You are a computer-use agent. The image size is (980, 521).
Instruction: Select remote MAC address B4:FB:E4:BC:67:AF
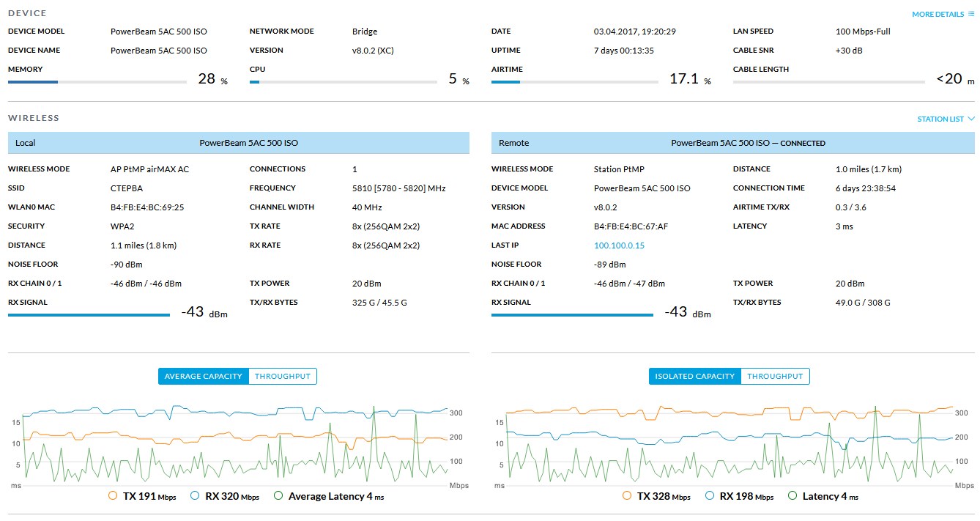pos(631,226)
